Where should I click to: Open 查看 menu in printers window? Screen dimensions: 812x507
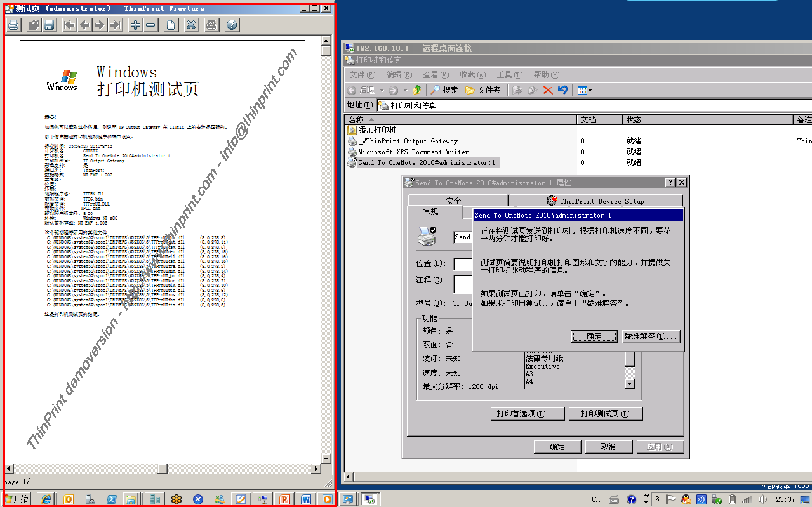coord(436,75)
